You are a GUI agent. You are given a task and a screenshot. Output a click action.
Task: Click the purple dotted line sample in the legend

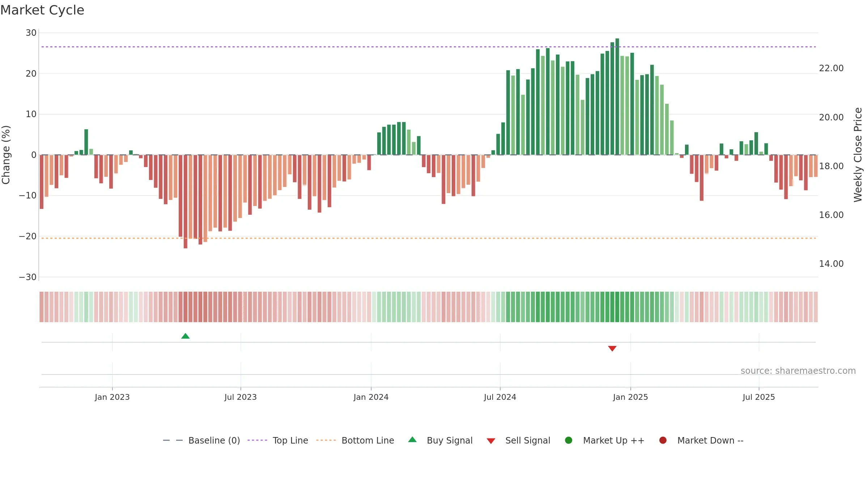257,440
